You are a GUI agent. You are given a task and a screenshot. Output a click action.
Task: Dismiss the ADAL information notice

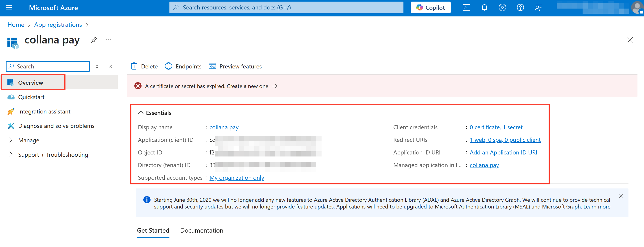[621, 196]
